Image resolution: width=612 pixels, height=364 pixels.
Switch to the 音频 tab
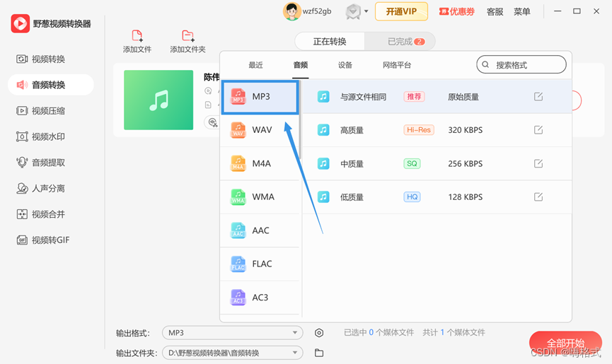[x=301, y=65]
